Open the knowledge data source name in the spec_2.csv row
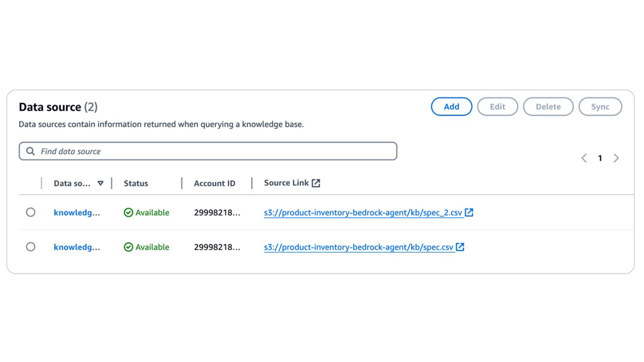 pyautogui.click(x=77, y=213)
